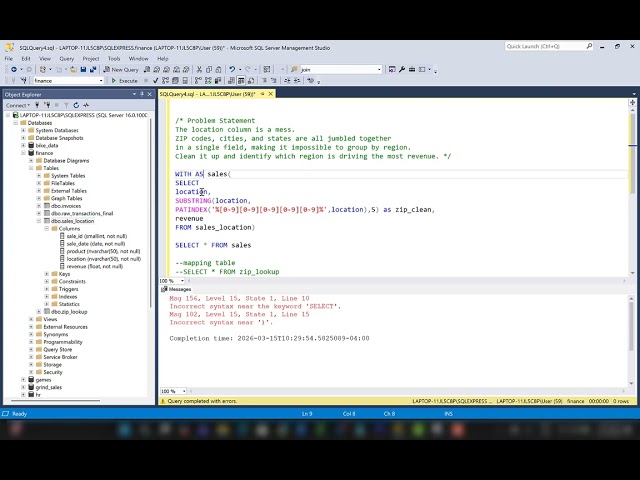Toggle Results to Grid mode
Image resolution: width=640 pixels, height=480 pixels.
pos(241,80)
